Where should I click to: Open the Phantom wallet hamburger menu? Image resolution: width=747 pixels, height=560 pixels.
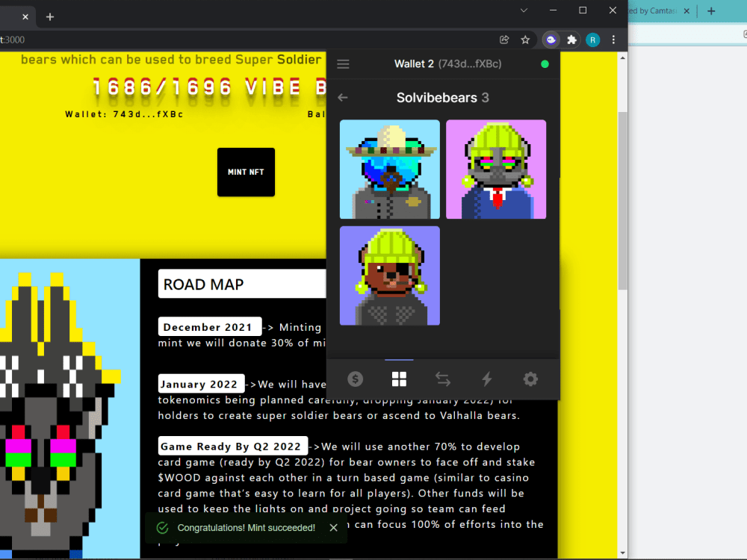[343, 63]
